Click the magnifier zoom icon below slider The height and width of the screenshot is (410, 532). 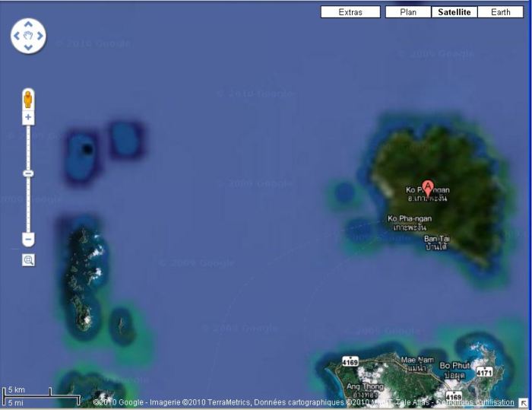coord(28,260)
